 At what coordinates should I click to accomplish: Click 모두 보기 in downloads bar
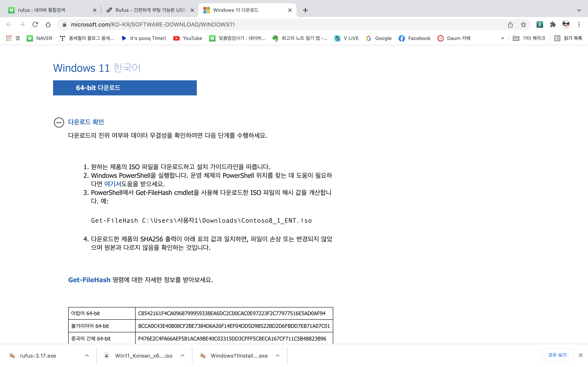pos(557,355)
